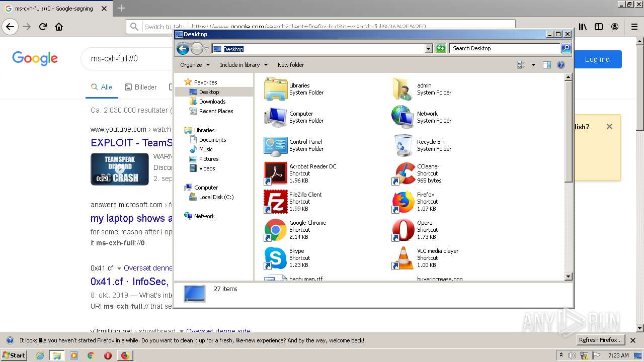This screenshot has width=644, height=362.
Task: Dismiss the Firefox refresh notification bar
Action: [x=633, y=340]
